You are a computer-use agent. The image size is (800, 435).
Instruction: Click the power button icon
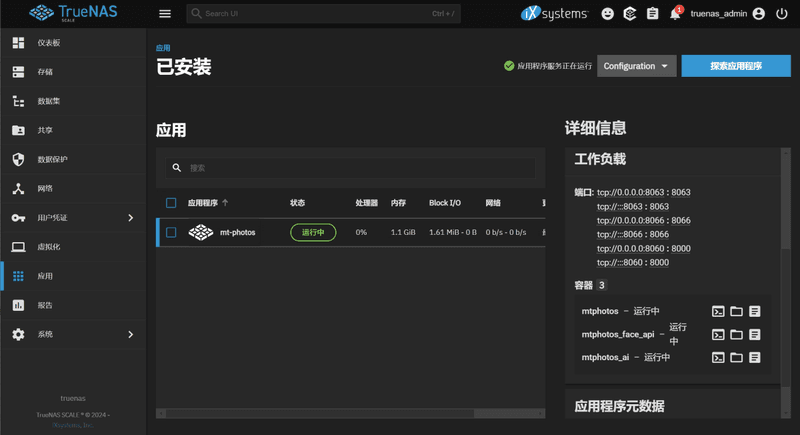(782, 14)
